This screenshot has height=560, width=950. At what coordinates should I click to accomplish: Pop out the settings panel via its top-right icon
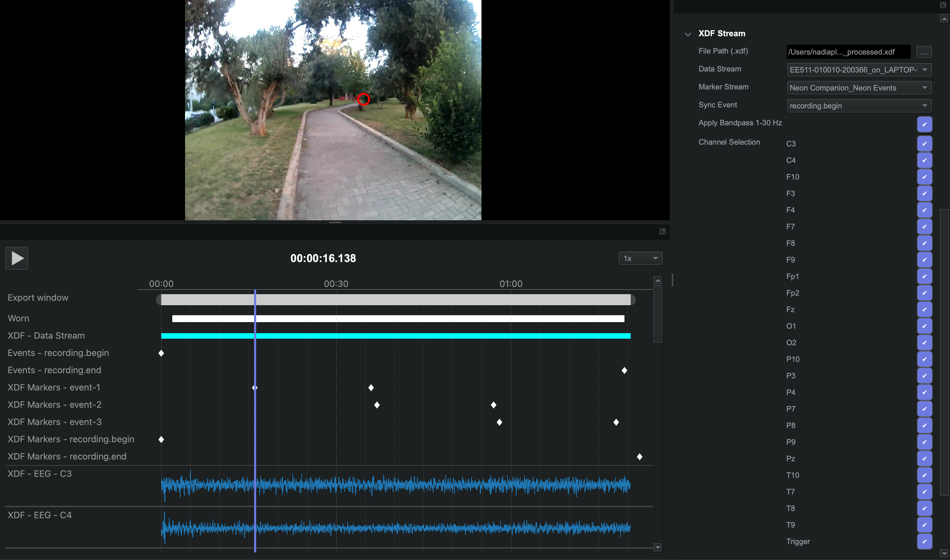pyautogui.click(x=943, y=5)
